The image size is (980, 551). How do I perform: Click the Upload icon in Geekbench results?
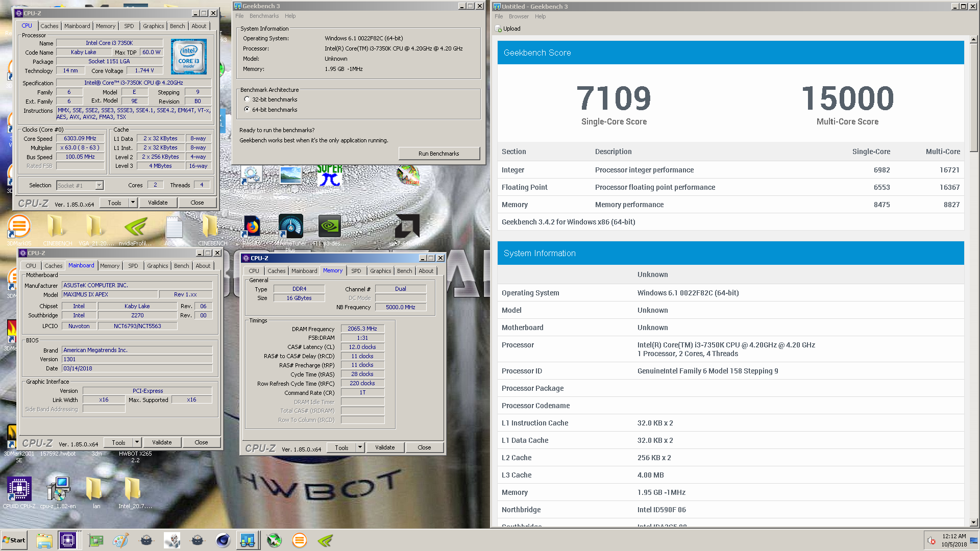(499, 29)
